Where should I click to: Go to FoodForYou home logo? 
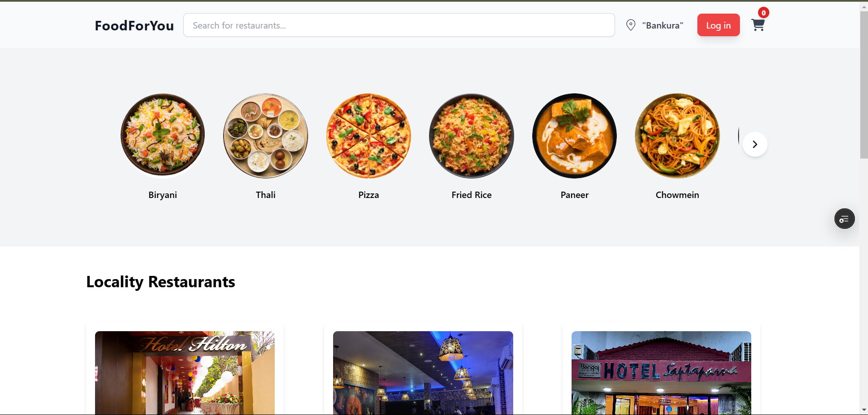(x=134, y=25)
